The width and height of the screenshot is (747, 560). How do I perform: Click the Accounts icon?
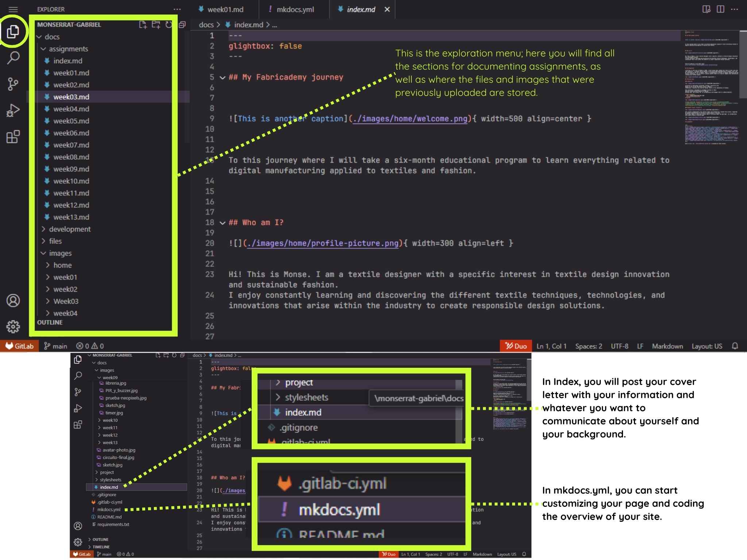point(13,300)
